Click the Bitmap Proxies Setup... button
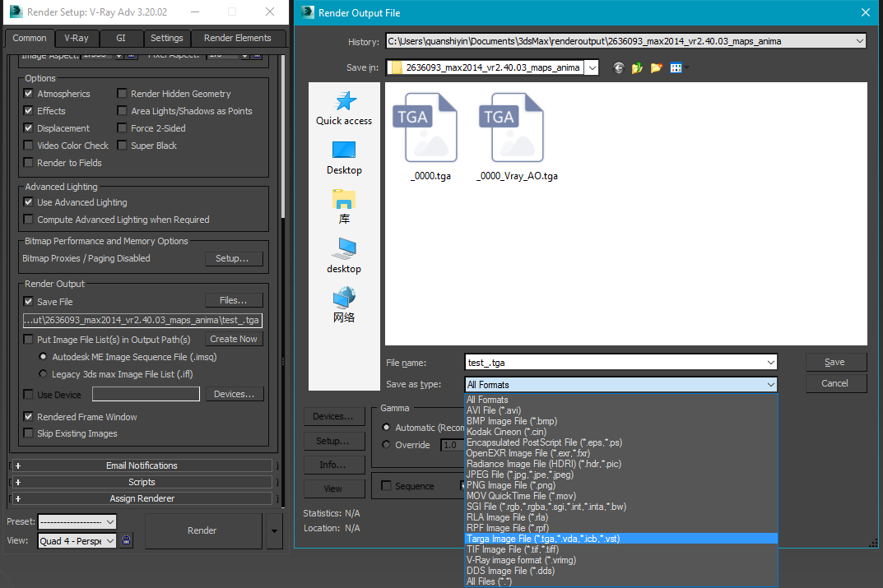 233,258
